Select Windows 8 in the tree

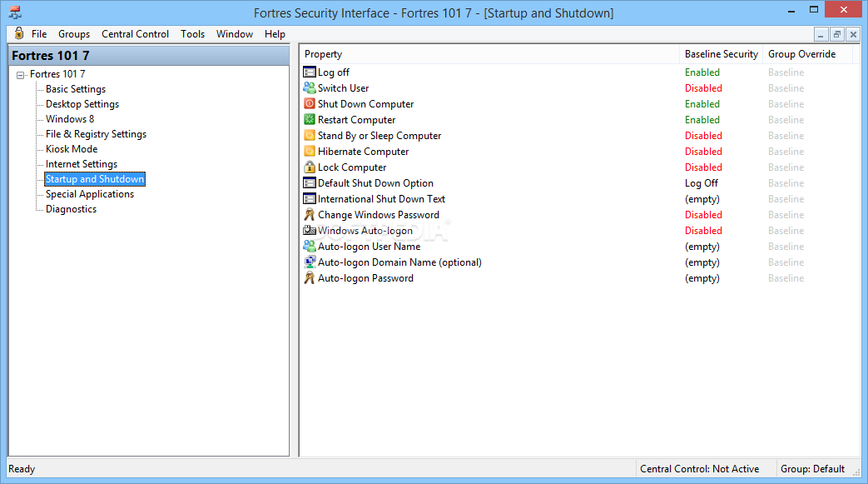(70, 118)
